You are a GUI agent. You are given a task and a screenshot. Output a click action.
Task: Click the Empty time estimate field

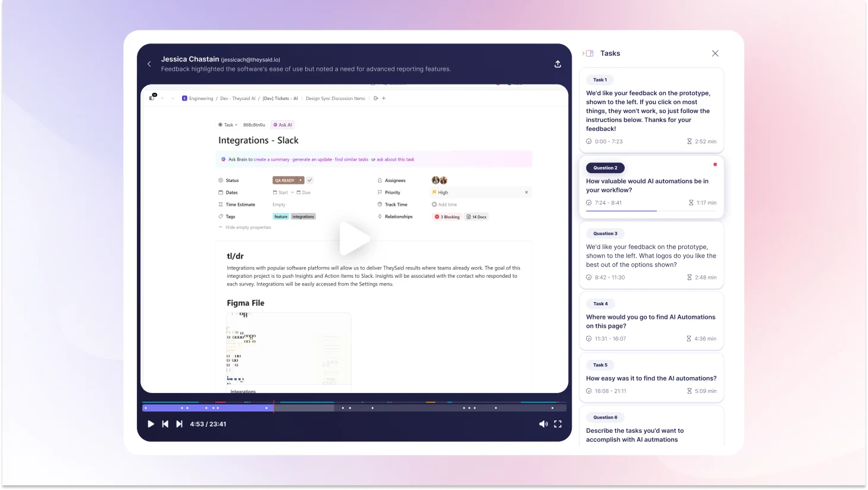coord(279,205)
